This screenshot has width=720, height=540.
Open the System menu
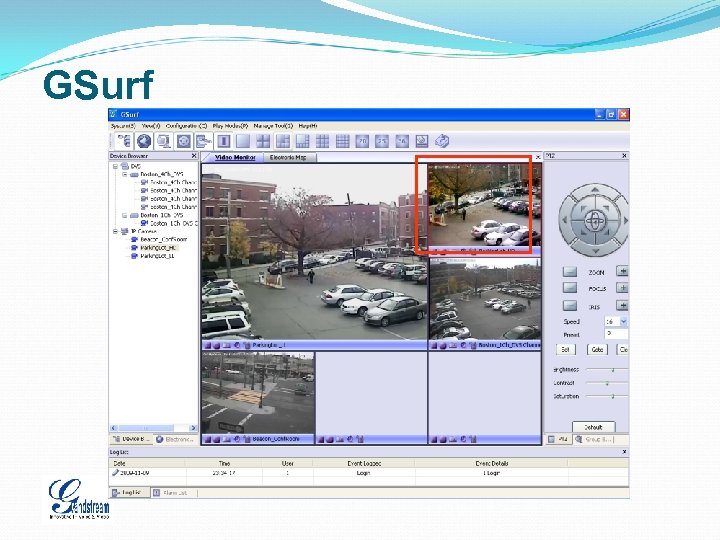pyautogui.click(x=123, y=126)
